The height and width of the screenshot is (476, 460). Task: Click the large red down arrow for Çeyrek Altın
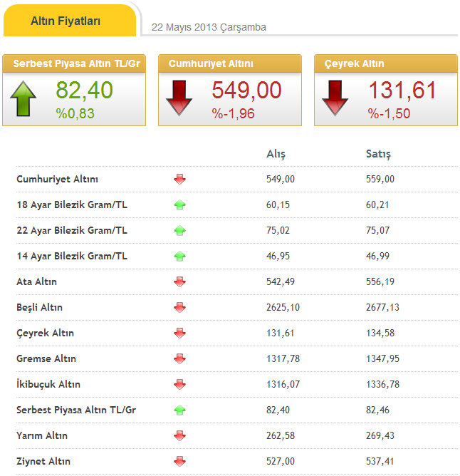click(335, 98)
